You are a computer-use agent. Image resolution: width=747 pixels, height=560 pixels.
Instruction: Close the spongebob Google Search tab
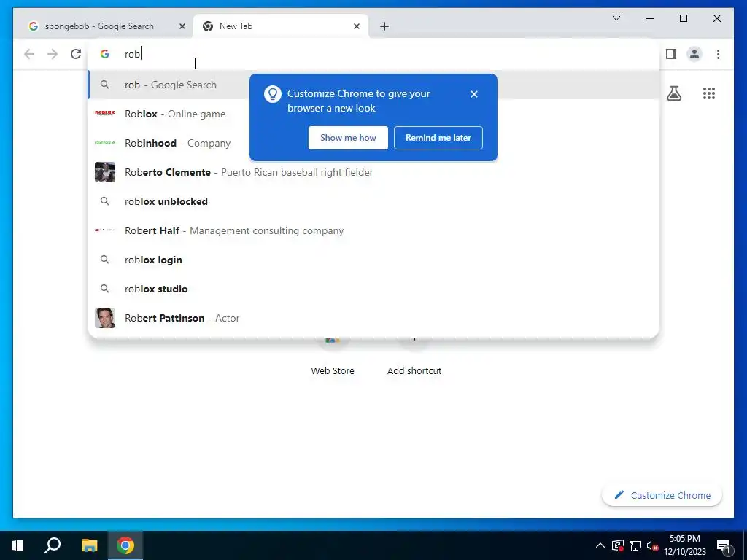[x=182, y=26]
